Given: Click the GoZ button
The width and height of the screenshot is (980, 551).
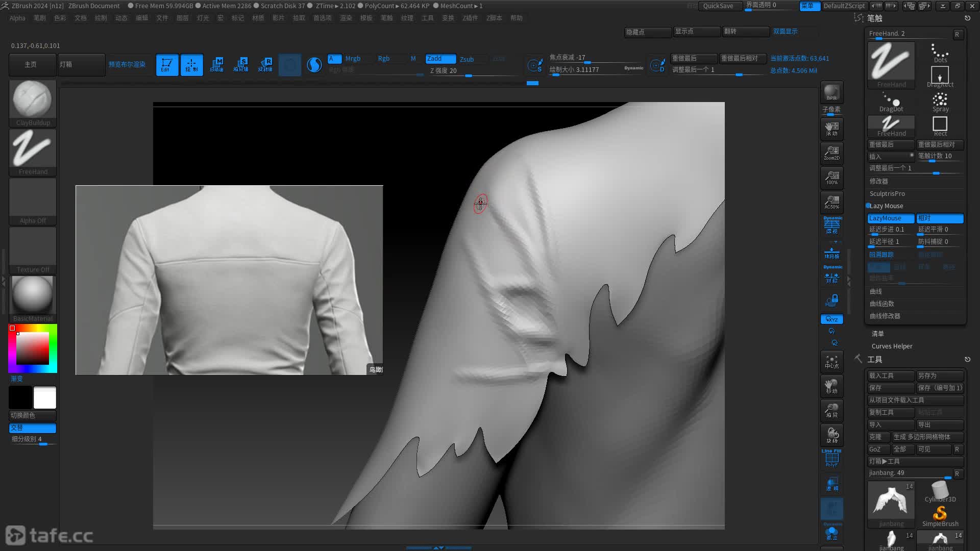Looking at the screenshot, I should [x=878, y=449].
